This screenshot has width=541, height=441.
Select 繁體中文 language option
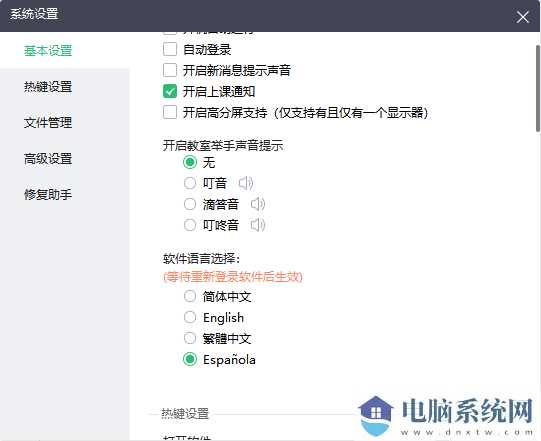point(190,339)
